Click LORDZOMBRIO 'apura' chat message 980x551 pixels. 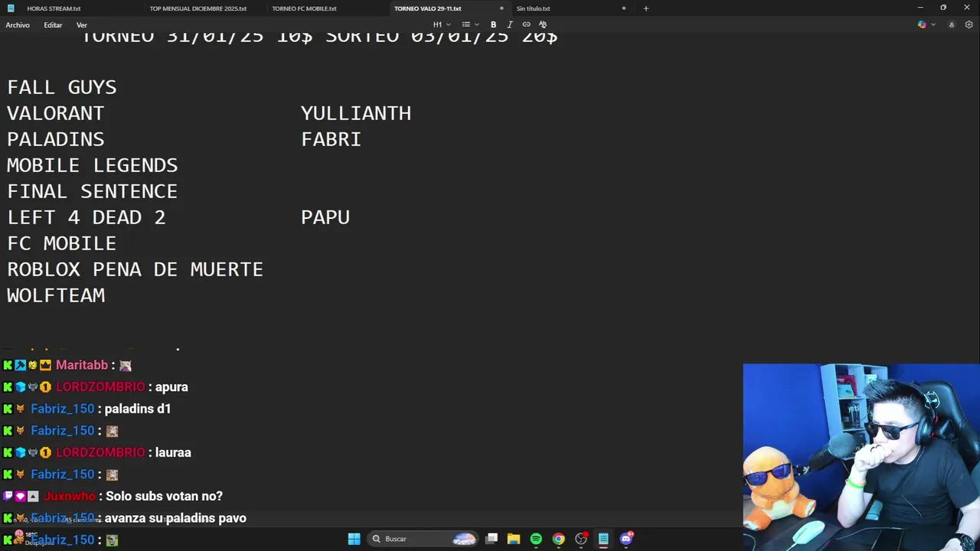[x=96, y=387]
